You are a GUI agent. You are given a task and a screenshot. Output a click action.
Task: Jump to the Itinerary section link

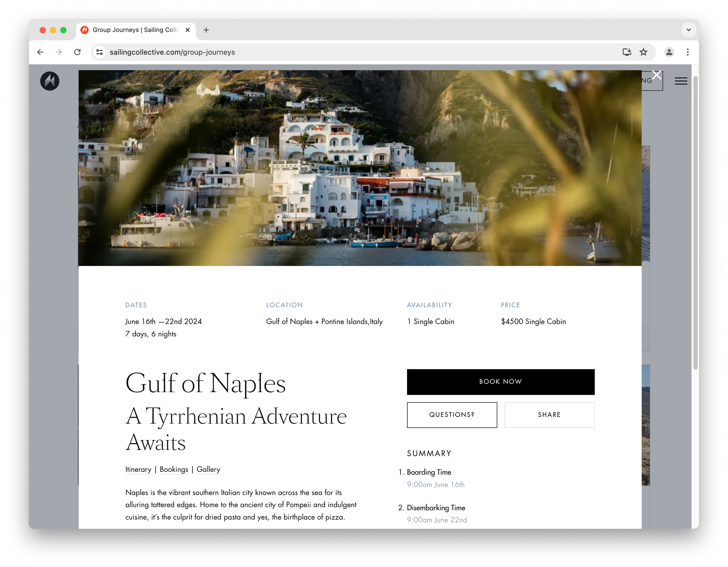click(138, 469)
